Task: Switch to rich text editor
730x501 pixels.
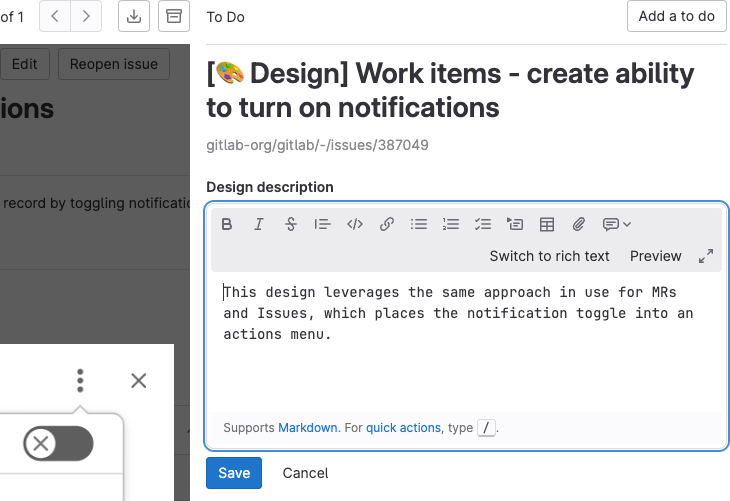Action: 549,256
